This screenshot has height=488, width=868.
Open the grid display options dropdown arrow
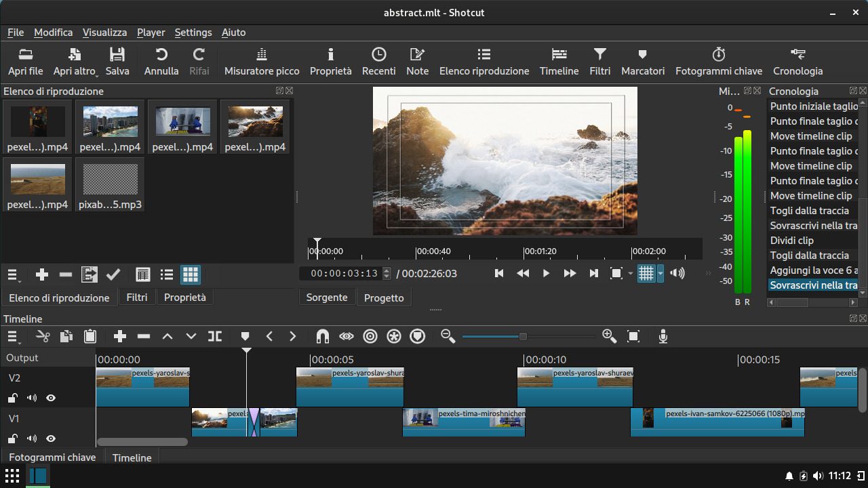660,273
